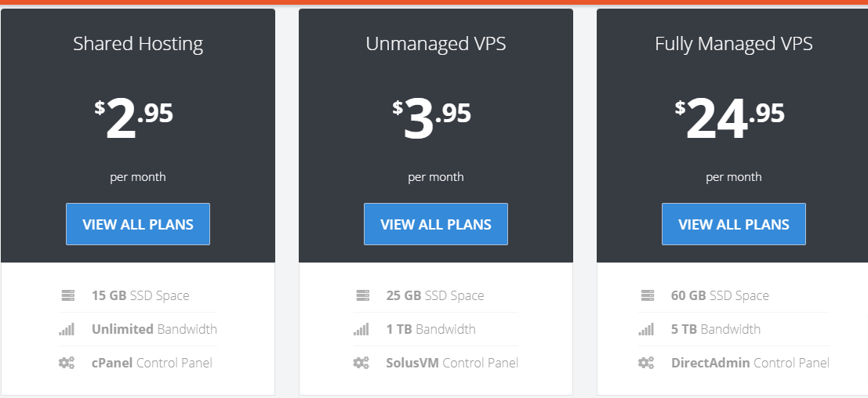This screenshot has height=398, width=868.
Task: Click the Unlimited Bandwidth feature text
Action: click(x=154, y=330)
